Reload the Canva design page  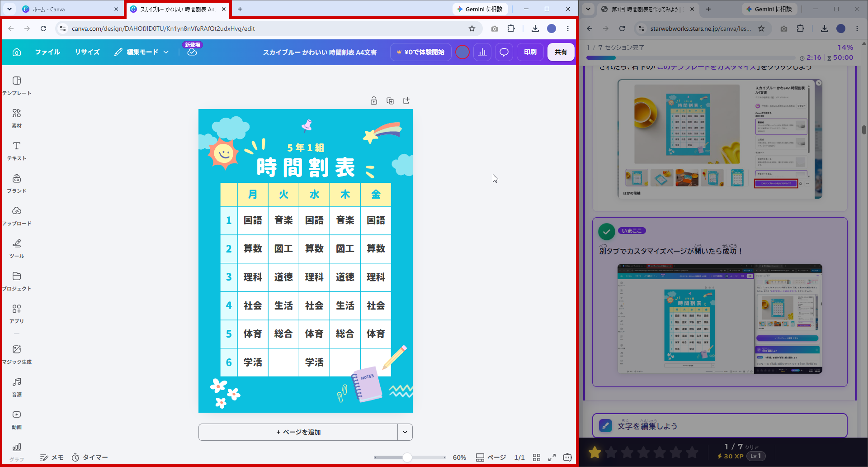tap(43, 29)
